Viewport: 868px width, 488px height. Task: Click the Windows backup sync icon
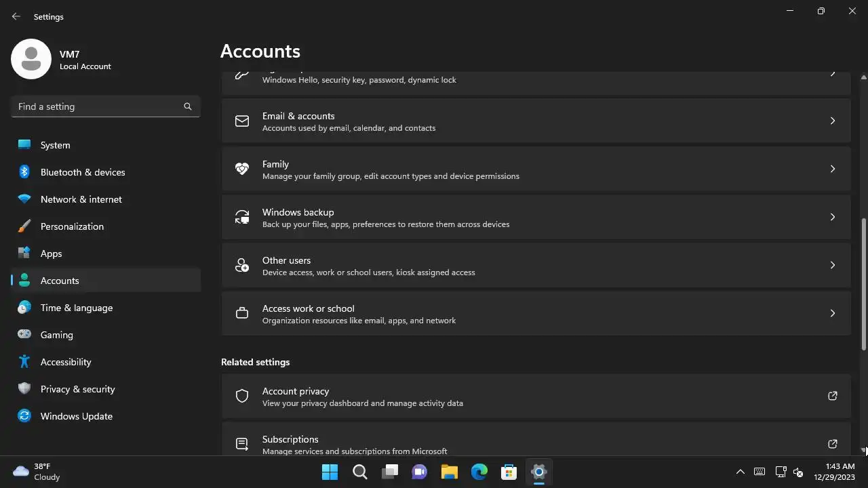pyautogui.click(x=242, y=217)
